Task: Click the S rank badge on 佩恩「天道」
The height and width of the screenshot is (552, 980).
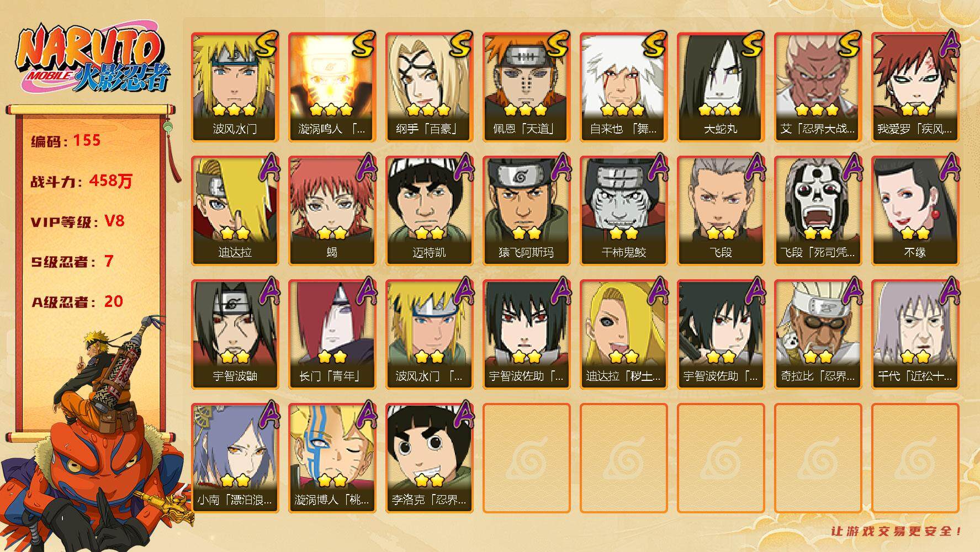Action: (558, 44)
